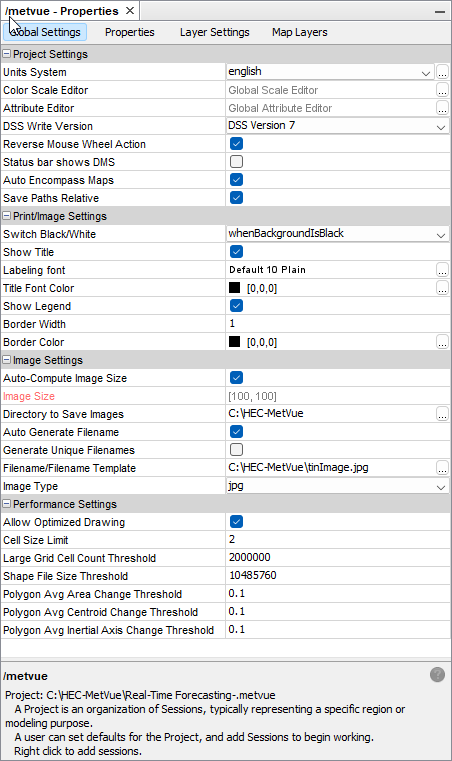Open the Properties tab
This screenshot has width=452, height=761.
tap(130, 33)
